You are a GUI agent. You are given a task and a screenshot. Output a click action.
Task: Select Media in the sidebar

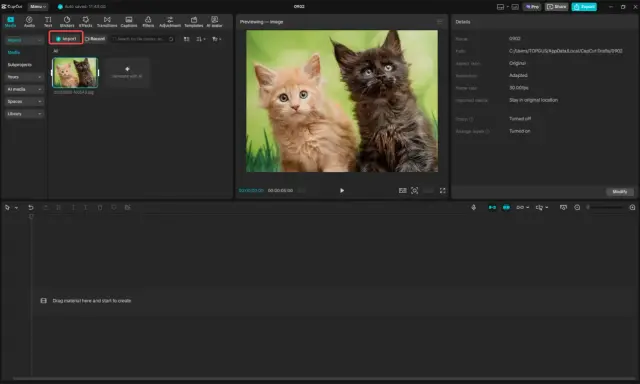pos(14,52)
